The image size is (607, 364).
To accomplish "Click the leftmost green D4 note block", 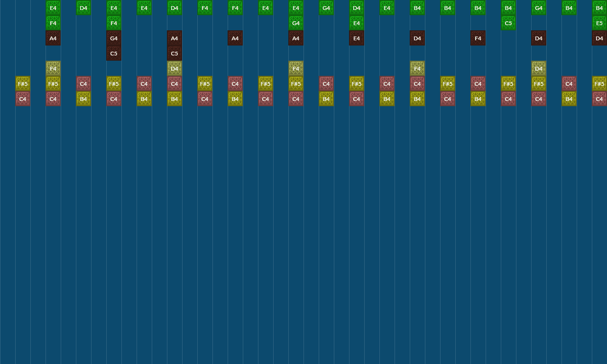I will click(x=83, y=8).
